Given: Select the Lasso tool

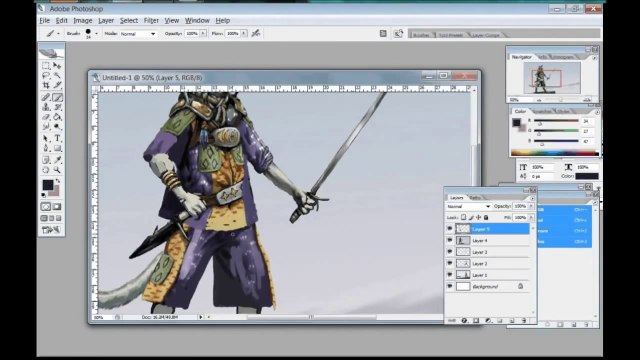Looking at the screenshot, I should pyautogui.click(x=46, y=76).
